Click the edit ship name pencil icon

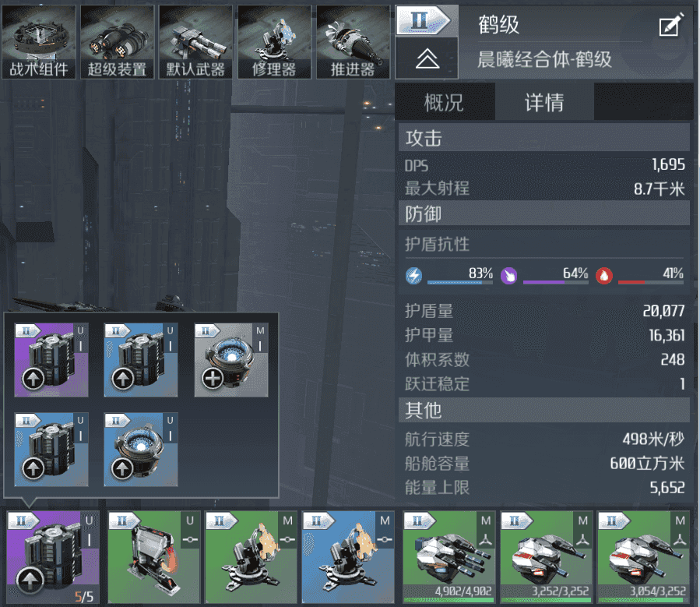(x=671, y=25)
